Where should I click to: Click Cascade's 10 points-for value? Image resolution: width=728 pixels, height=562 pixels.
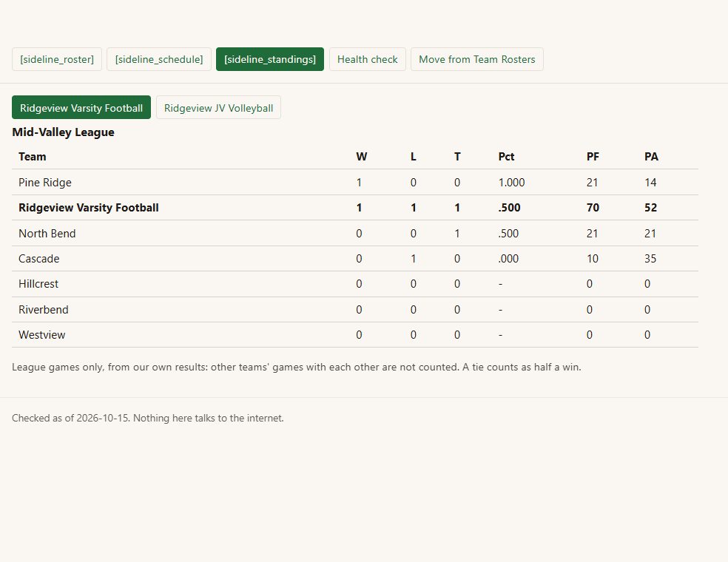pos(593,259)
